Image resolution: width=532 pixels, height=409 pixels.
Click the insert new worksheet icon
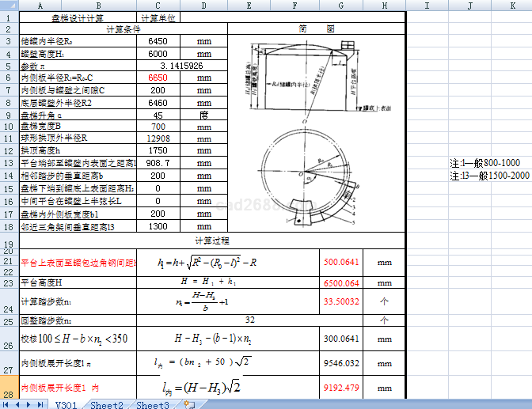[x=189, y=404]
